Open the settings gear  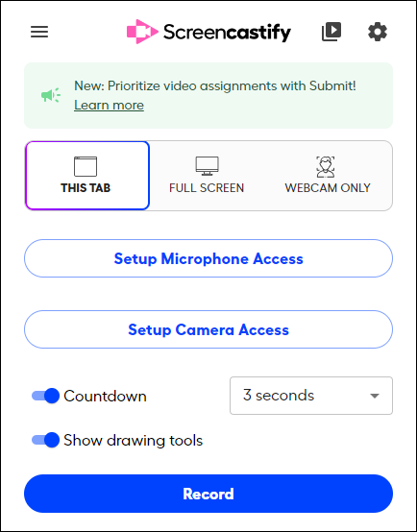tap(378, 32)
